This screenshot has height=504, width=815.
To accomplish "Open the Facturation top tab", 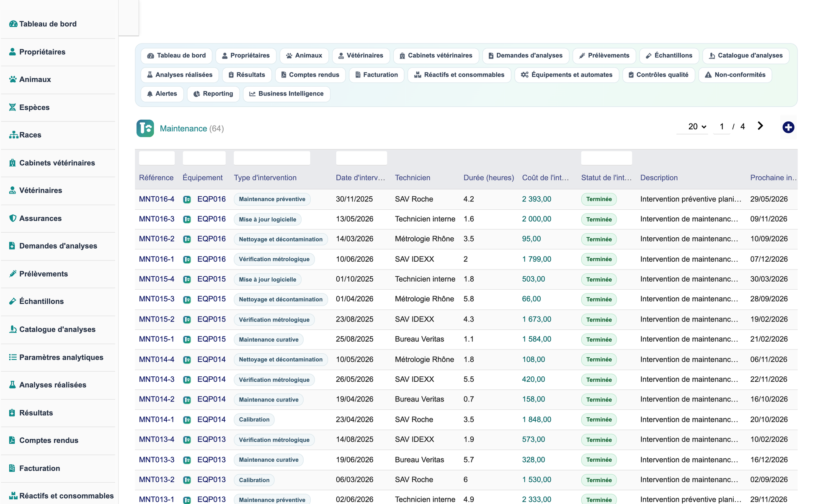I will [377, 75].
